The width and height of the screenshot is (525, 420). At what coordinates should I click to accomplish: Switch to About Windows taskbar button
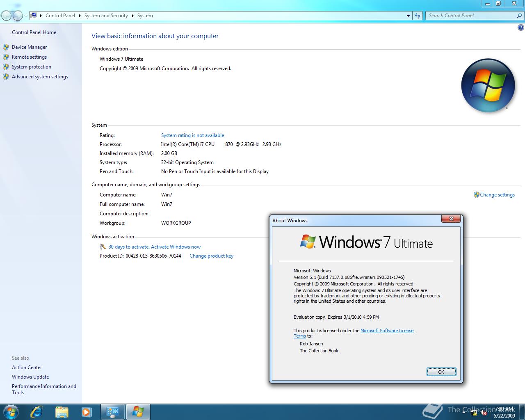point(138,411)
